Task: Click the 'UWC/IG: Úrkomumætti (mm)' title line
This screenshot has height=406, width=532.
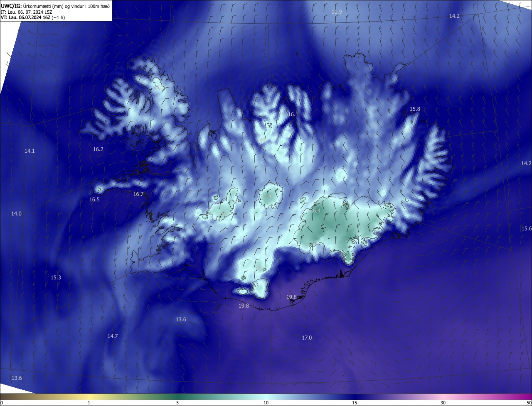Action: (55, 5)
